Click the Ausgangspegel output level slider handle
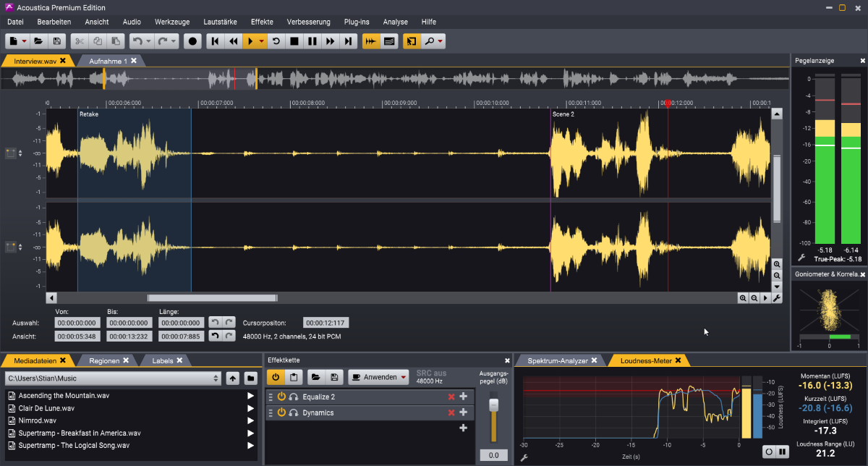The height and width of the screenshot is (466, 868). pos(494,406)
